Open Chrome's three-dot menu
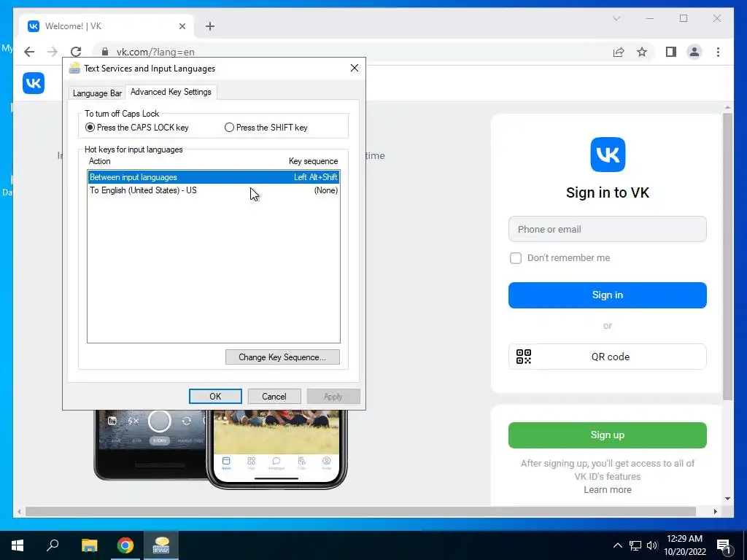Image resolution: width=747 pixels, height=560 pixels. click(718, 52)
